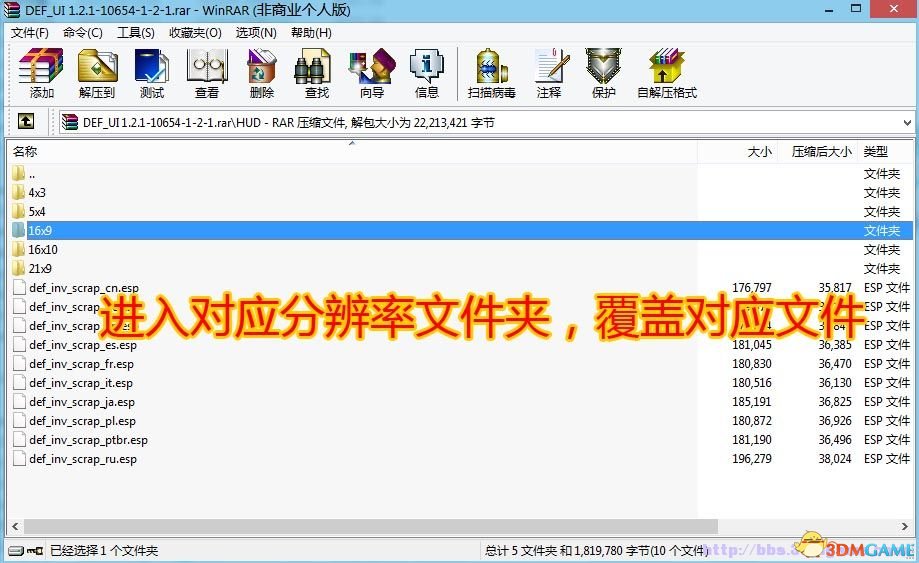
Task: Open the 文件(F) menu
Action: click(x=29, y=33)
